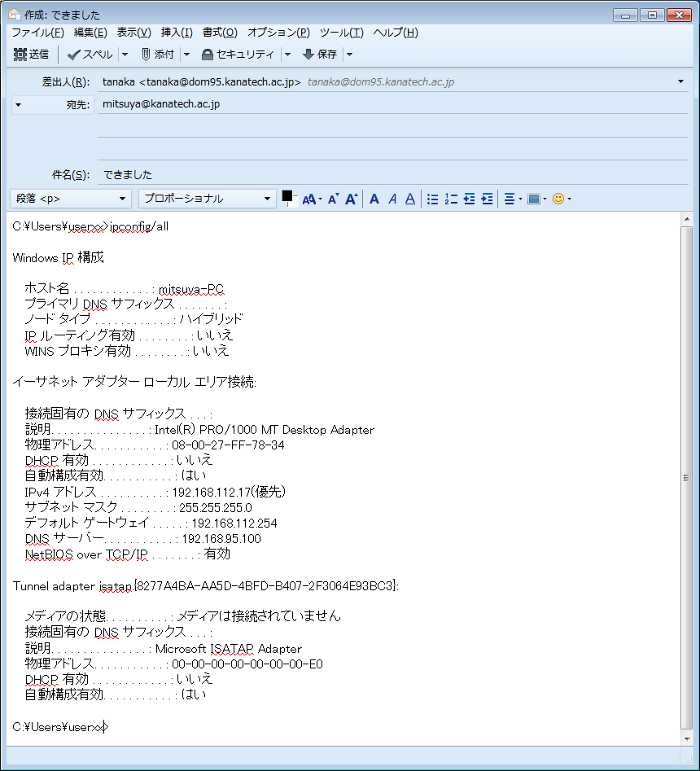700x771 pixels.
Task: Open recipient type dropdown beside 宛先
Action: click(x=18, y=105)
